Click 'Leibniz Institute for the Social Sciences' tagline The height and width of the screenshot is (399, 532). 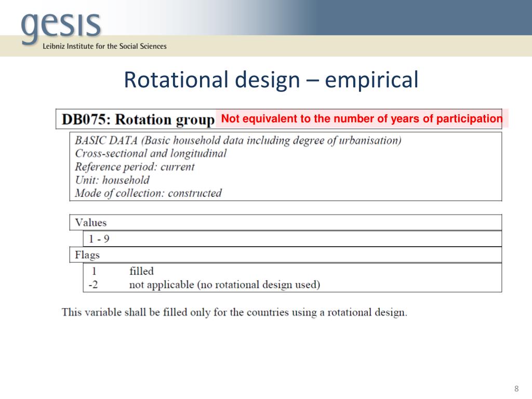pos(104,46)
